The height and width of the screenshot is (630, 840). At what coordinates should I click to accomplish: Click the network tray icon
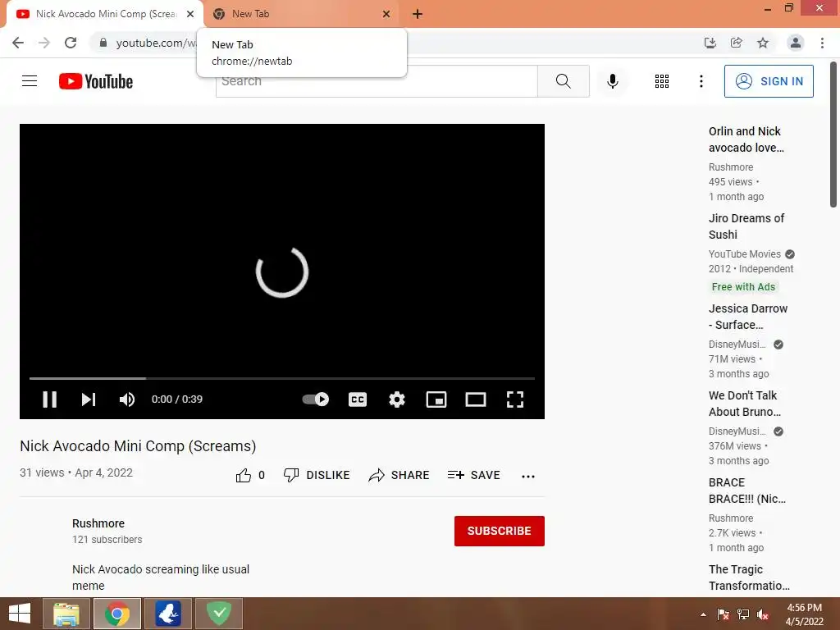(743, 614)
